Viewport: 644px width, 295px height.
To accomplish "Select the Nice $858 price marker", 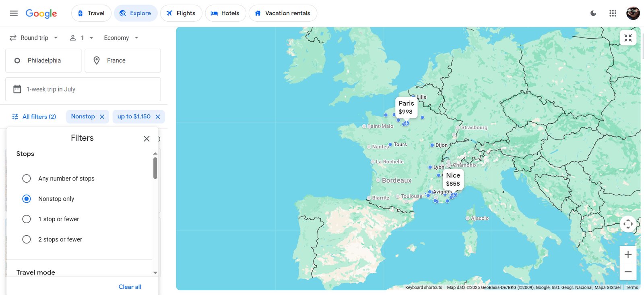I will coord(453,179).
